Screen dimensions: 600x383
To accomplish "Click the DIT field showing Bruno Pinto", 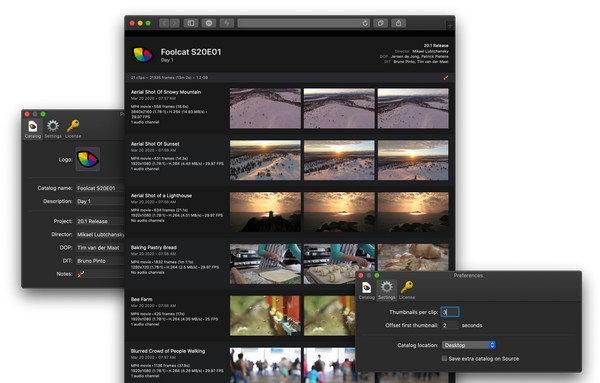I will [100, 261].
